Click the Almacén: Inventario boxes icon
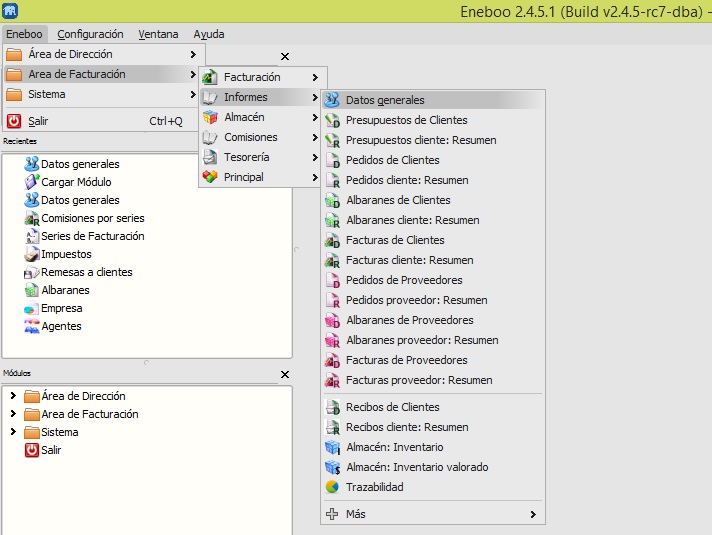Image resolution: width=712 pixels, height=535 pixels. click(332, 447)
